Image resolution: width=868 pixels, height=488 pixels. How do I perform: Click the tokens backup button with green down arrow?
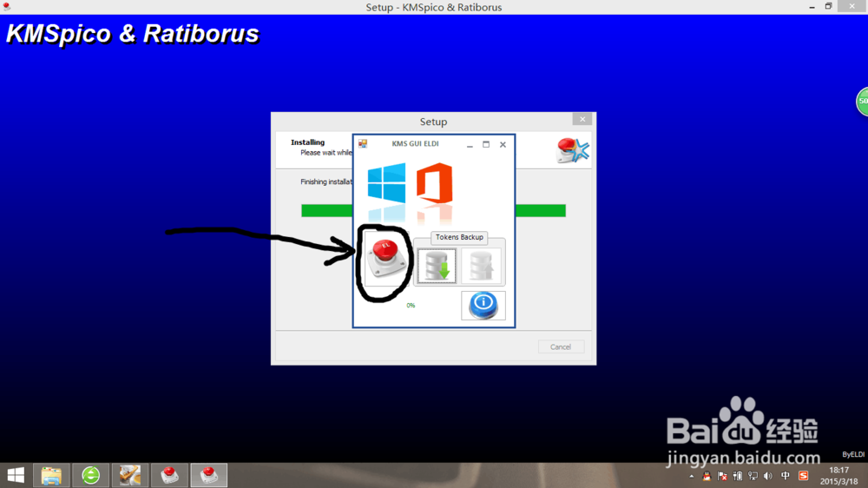[437, 267]
